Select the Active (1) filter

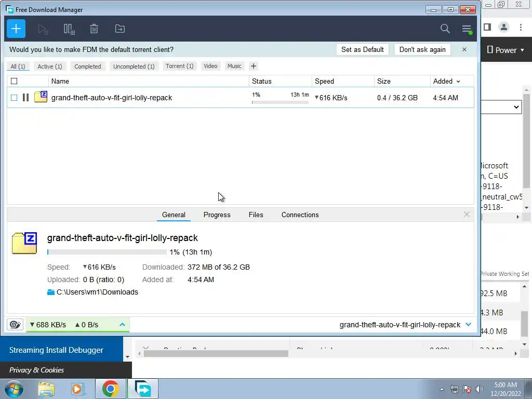pyautogui.click(x=50, y=66)
